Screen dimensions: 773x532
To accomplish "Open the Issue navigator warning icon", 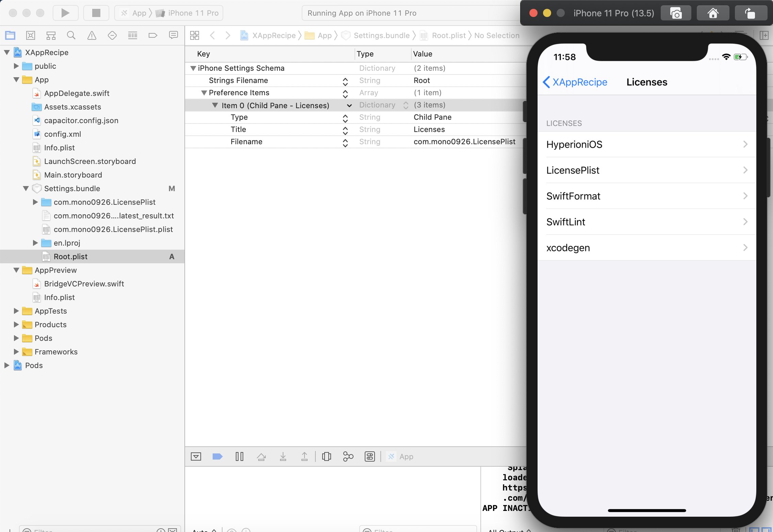I will click(92, 35).
